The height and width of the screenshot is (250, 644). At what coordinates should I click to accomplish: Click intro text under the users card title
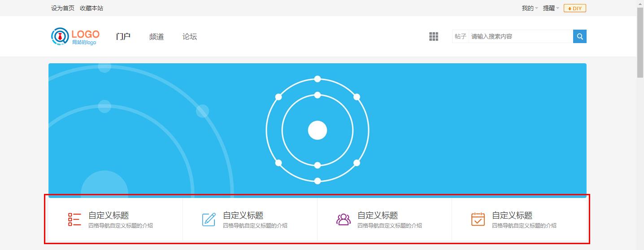[390, 226]
